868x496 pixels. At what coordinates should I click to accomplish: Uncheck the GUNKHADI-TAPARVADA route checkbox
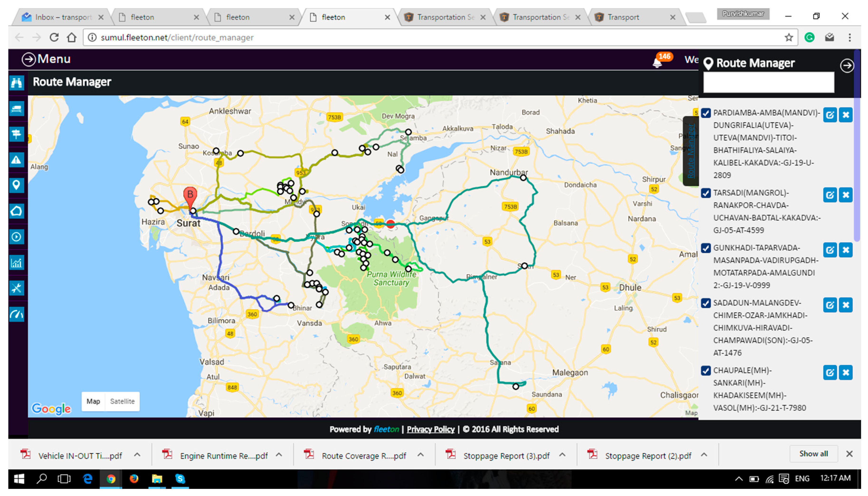coord(706,248)
